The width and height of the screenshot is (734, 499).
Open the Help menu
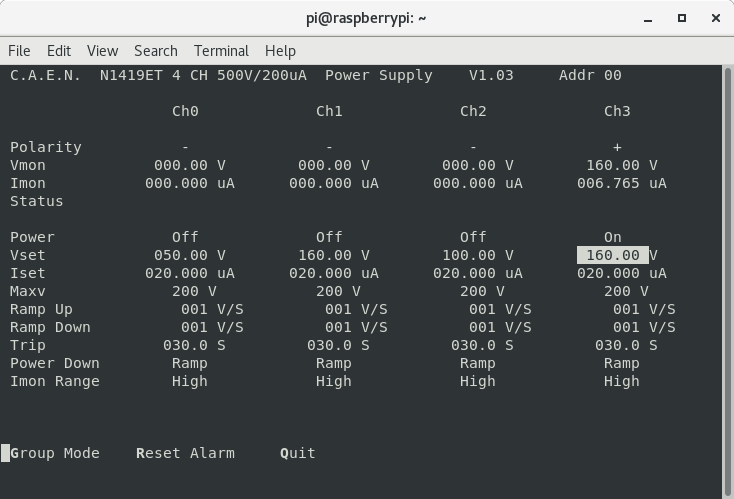280,51
